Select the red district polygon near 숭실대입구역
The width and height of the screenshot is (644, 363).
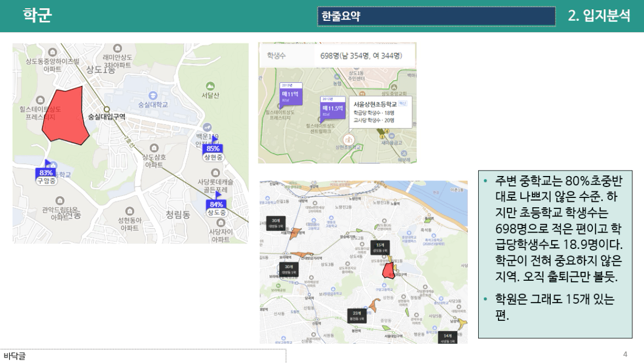[66, 116]
